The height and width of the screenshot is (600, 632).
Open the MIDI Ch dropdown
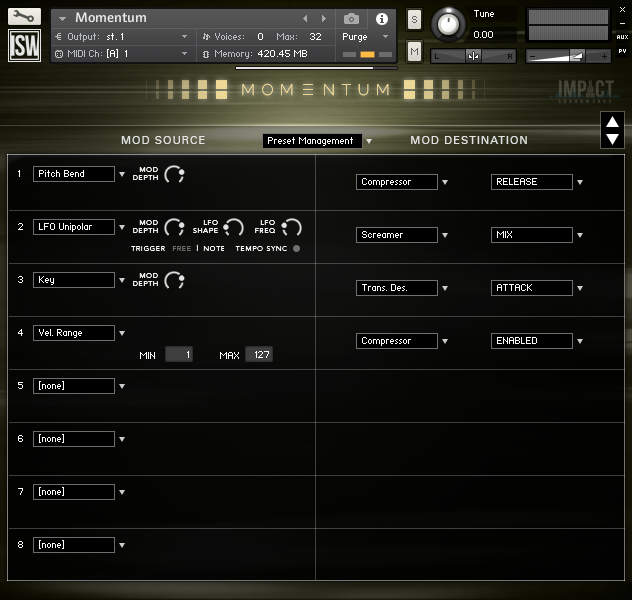[121, 54]
